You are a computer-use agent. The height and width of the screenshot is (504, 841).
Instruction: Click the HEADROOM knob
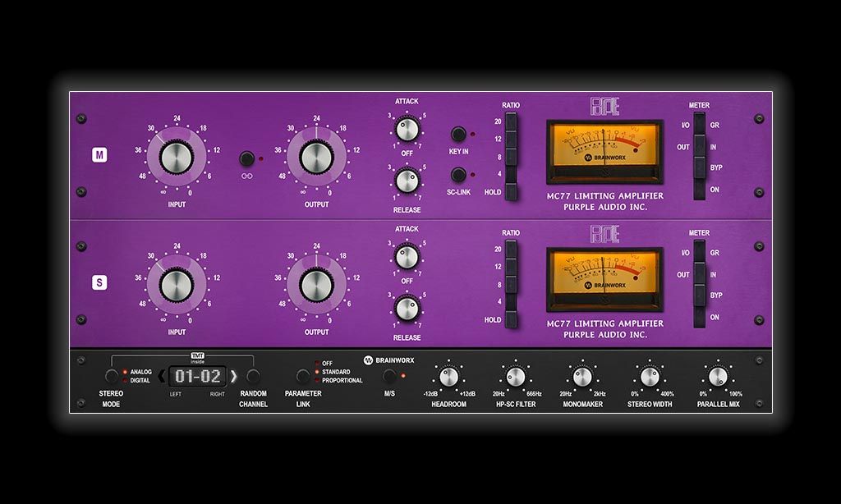point(449,377)
